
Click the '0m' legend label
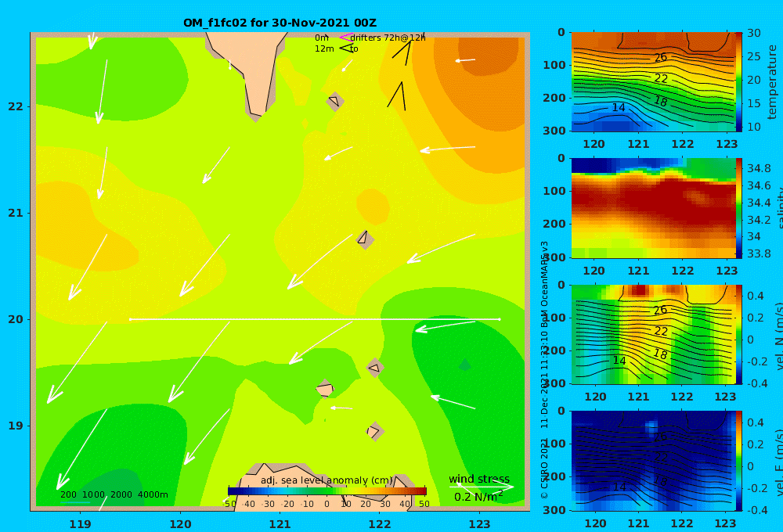coord(322,38)
